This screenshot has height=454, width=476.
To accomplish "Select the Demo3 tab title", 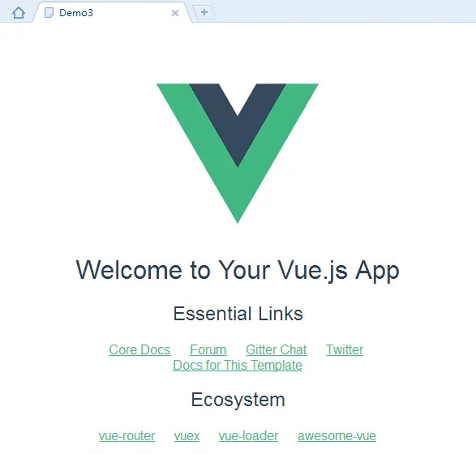I will [x=76, y=13].
